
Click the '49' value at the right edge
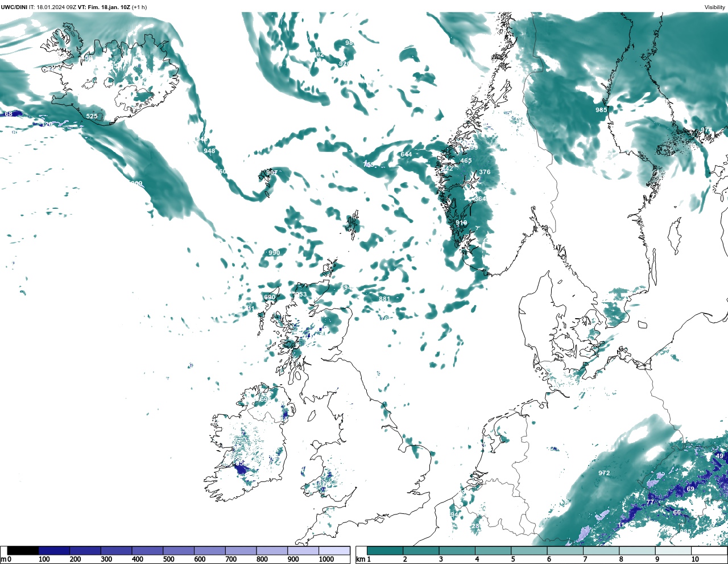[x=719, y=456]
